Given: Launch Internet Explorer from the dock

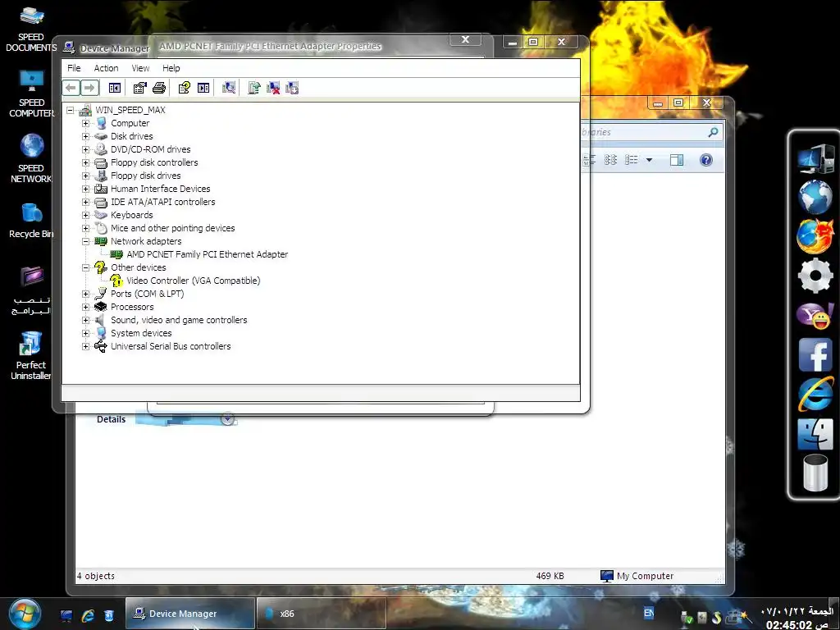Looking at the screenshot, I should click(815, 394).
